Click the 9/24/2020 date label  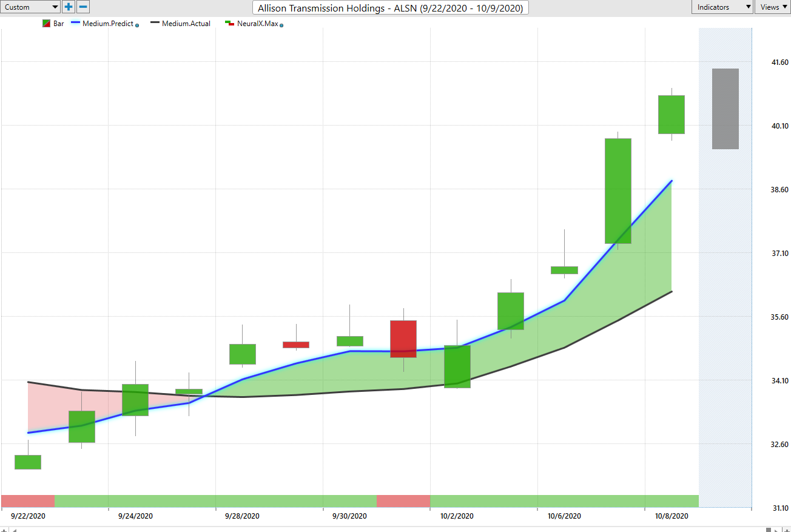pos(135,516)
